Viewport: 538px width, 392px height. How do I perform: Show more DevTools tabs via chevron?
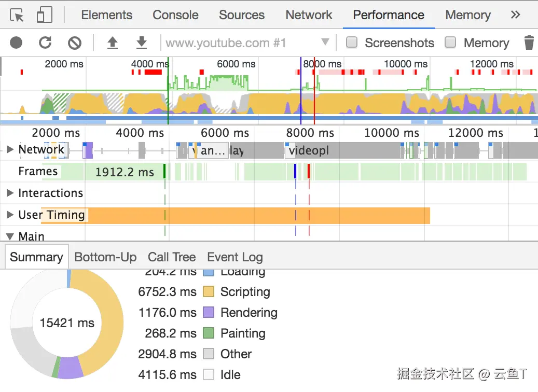[515, 15]
